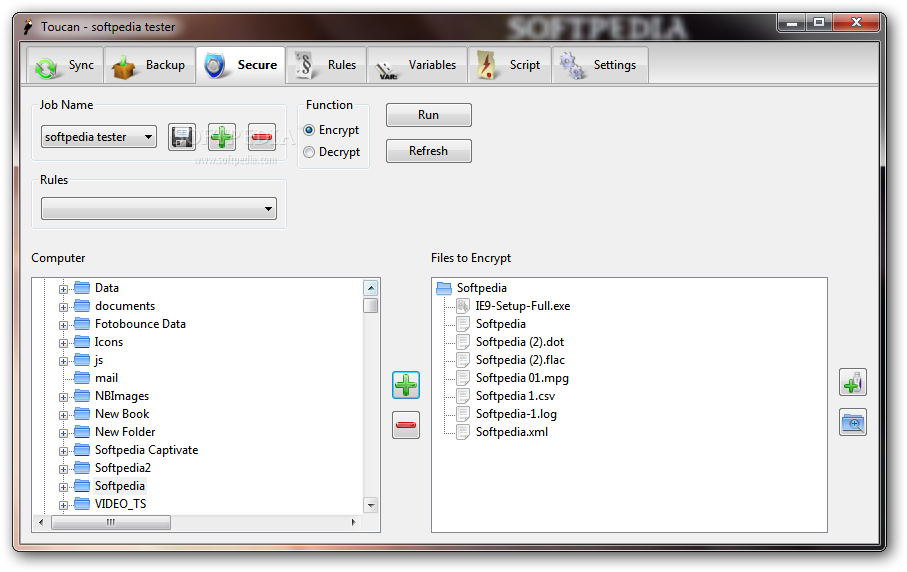Select Softpedia (2).flac file

(520, 360)
